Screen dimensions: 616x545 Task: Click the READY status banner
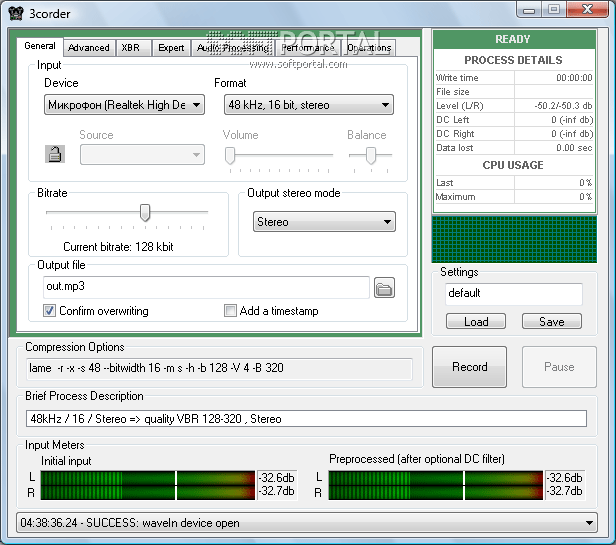pos(513,39)
